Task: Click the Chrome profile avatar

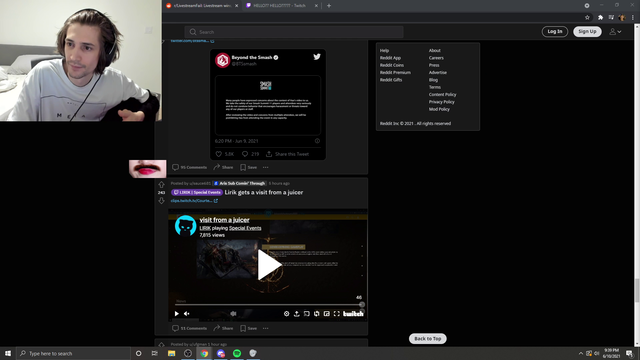Action: point(622,18)
